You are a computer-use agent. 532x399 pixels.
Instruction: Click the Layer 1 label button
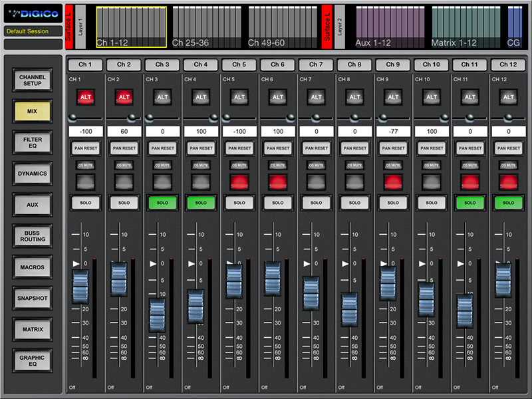click(80, 27)
